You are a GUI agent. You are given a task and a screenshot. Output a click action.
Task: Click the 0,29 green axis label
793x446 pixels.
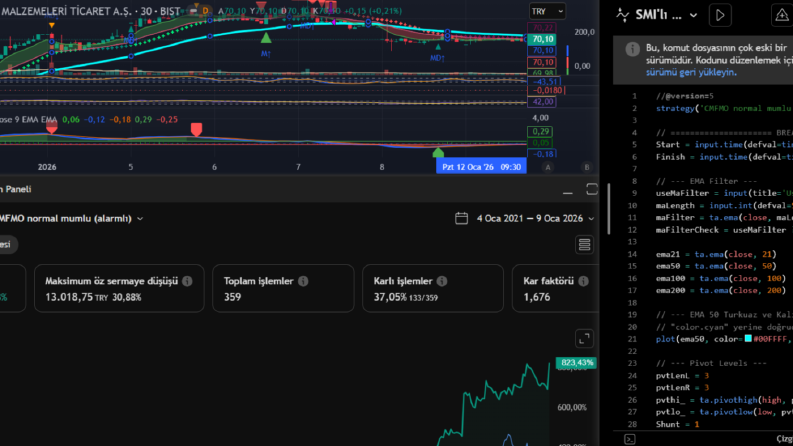coord(541,131)
